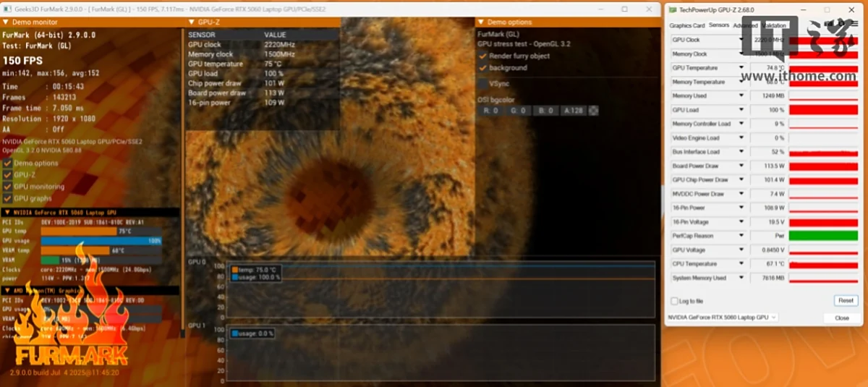Click the GPU-Z title bar app icon
The image size is (868, 387).
click(x=672, y=10)
